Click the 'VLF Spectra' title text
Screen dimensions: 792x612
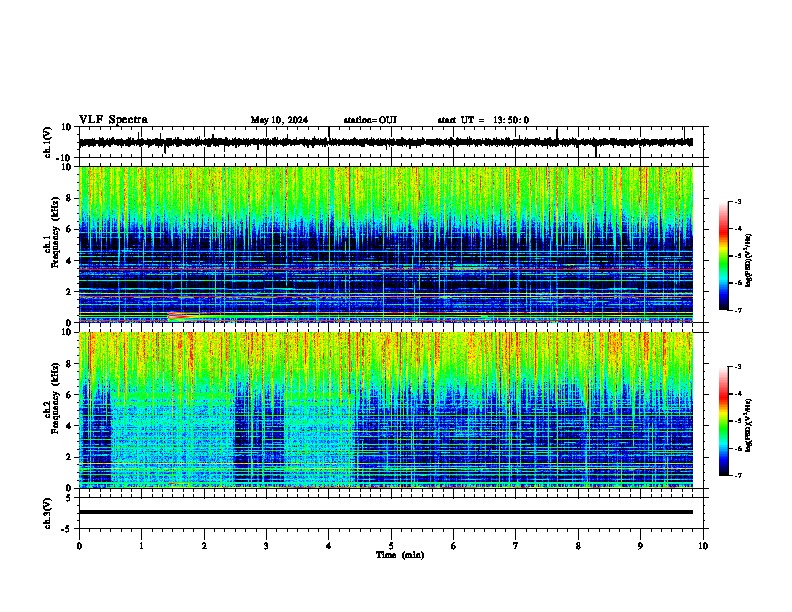(x=113, y=120)
